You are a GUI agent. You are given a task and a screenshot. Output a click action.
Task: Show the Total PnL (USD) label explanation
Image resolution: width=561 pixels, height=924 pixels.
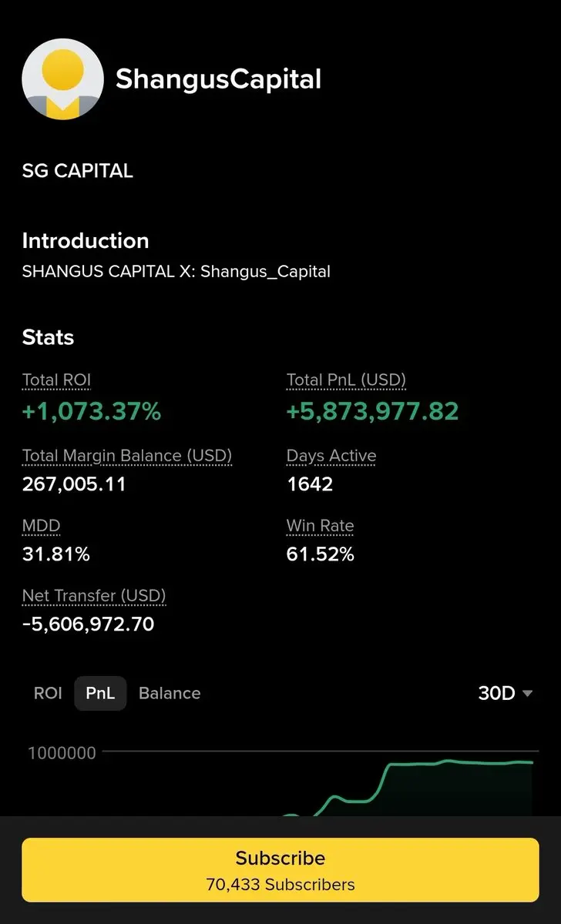346,380
